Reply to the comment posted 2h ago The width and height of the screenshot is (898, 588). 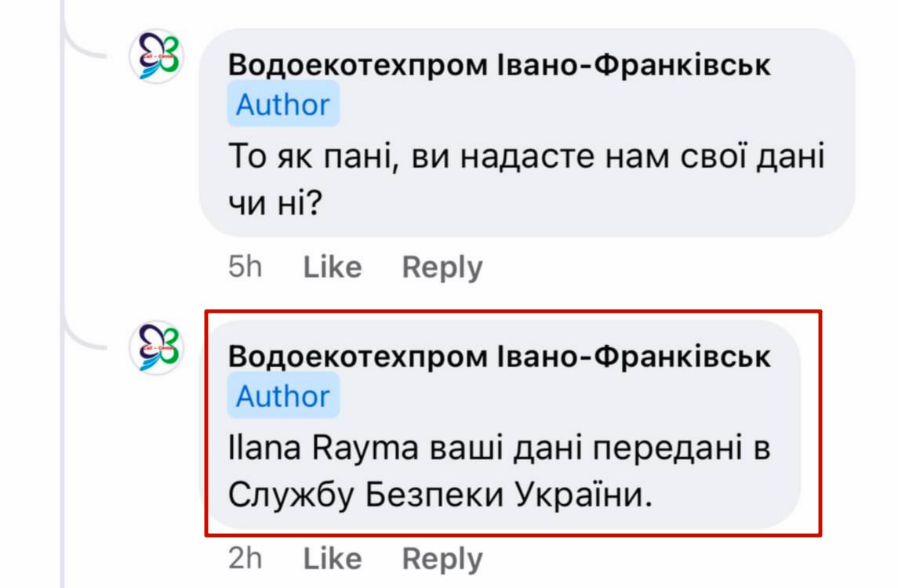point(442,558)
